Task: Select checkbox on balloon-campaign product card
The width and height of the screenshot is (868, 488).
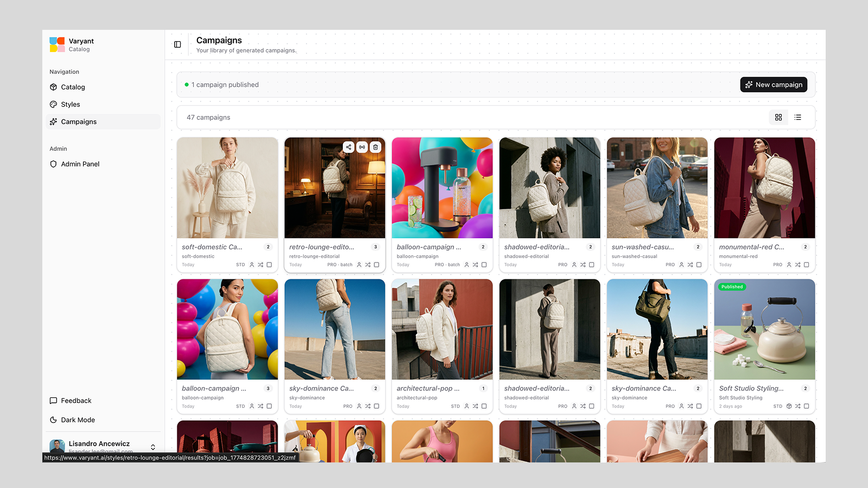Action: (484, 265)
